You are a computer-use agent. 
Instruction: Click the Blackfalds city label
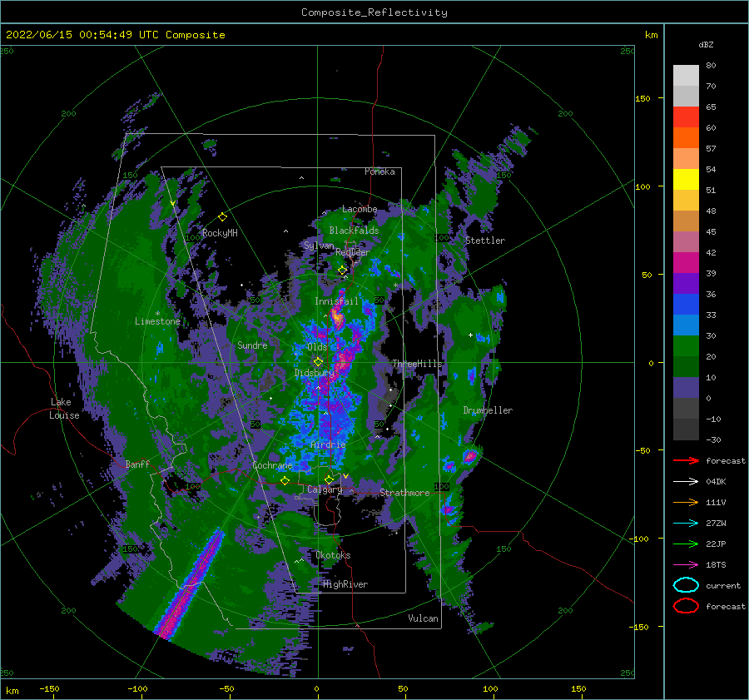pos(354,231)
